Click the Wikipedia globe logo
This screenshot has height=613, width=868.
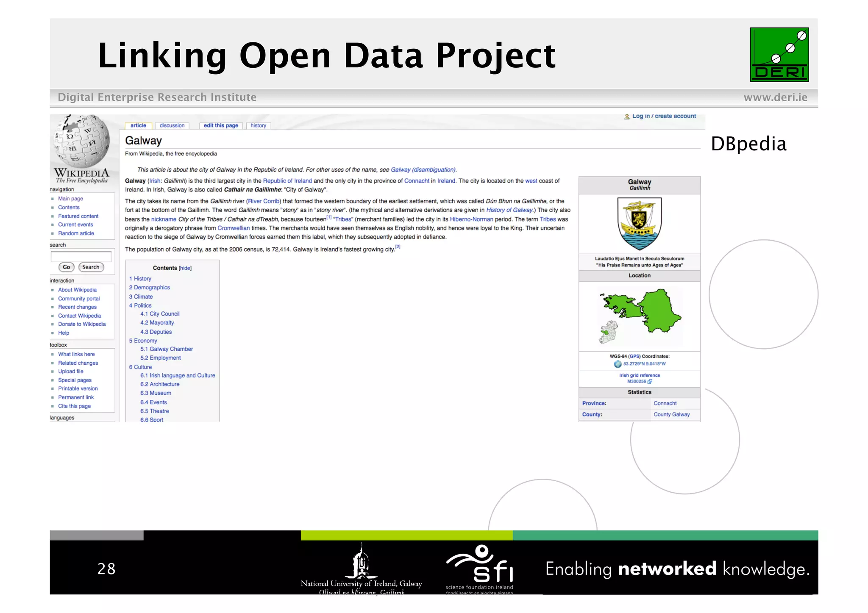click(x=82, y=141)
